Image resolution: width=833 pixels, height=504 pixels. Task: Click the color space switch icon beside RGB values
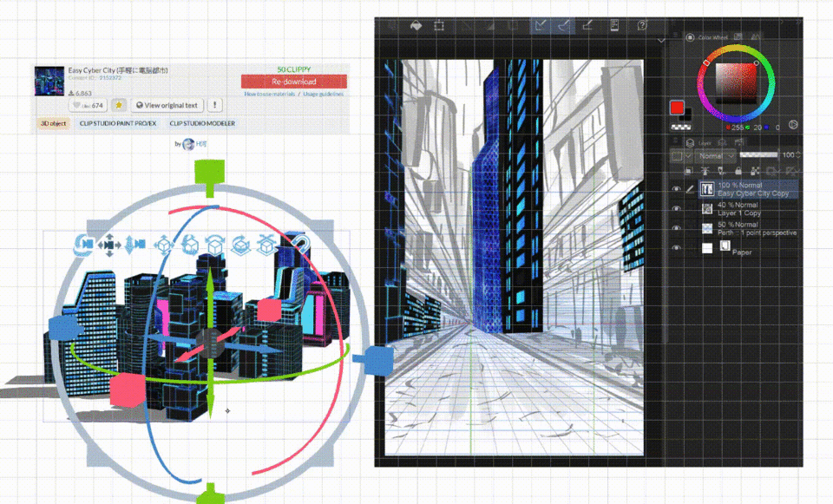[792, 125]
